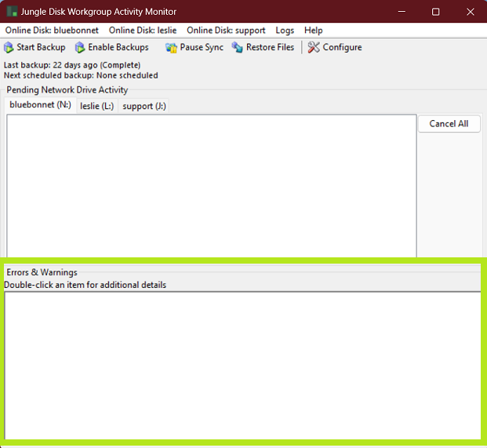Click the Enable Backups box icon

80,47
